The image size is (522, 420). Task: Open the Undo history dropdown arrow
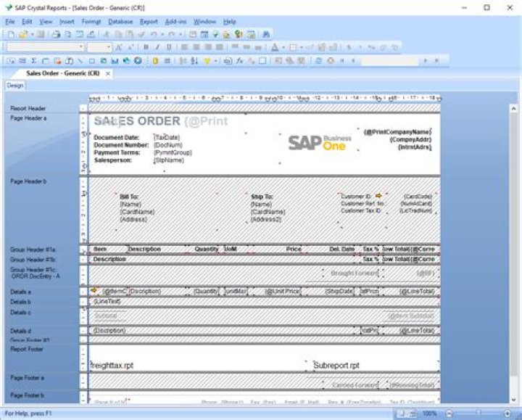(162, 34)
